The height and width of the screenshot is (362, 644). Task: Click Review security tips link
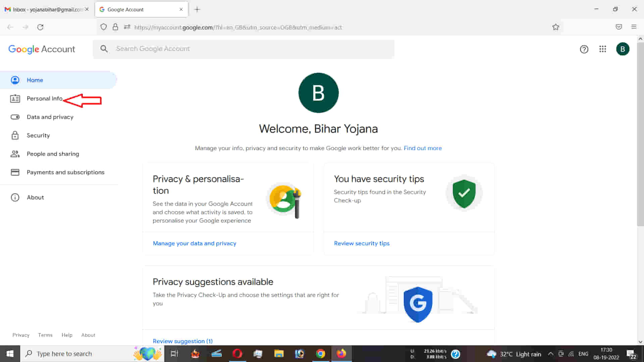[362, 243]
